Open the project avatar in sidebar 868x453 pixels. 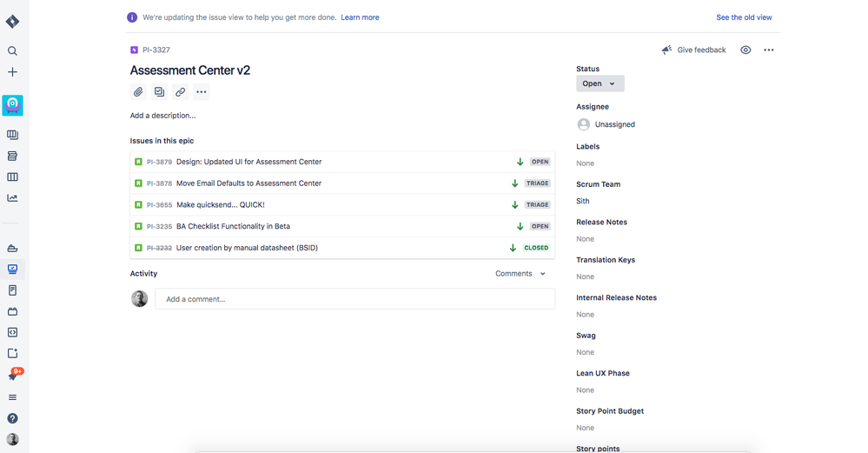tap(12, 105)
